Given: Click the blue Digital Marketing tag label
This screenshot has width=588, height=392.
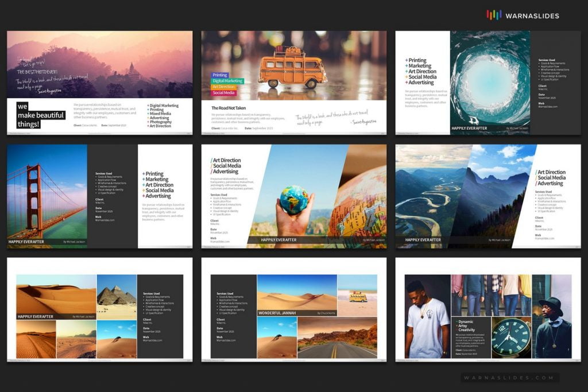Looking at the screenshot, I should tap(227, 81).
